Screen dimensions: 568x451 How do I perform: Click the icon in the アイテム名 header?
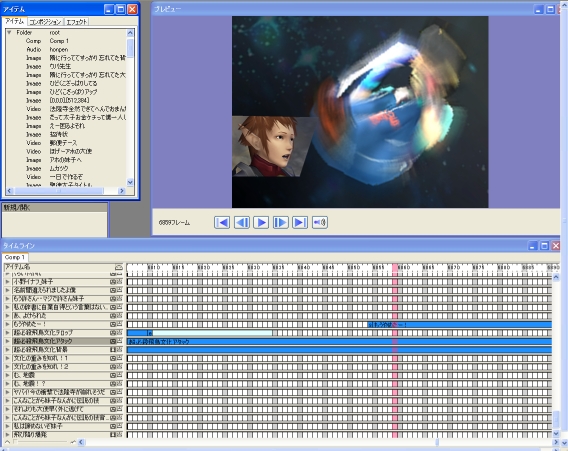118,267
